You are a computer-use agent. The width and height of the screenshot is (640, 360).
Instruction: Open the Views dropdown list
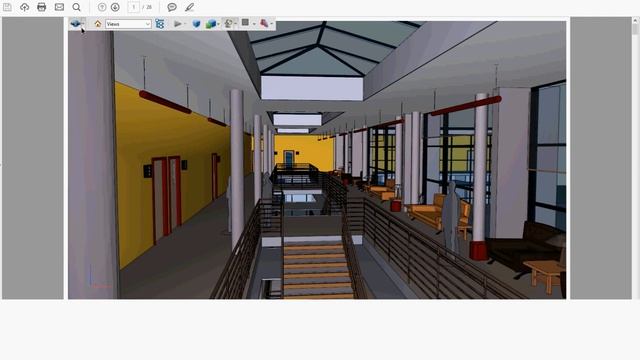point(128,24)
